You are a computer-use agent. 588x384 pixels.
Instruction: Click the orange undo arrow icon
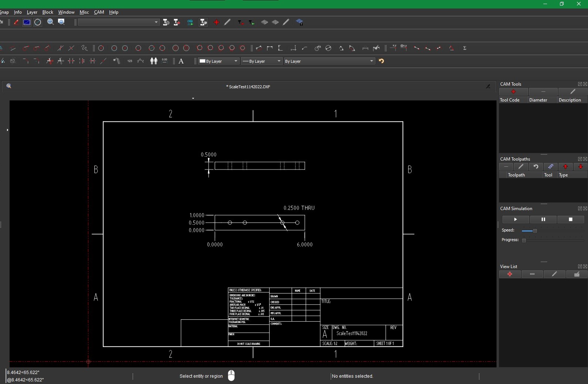click(x=381, y=61)
